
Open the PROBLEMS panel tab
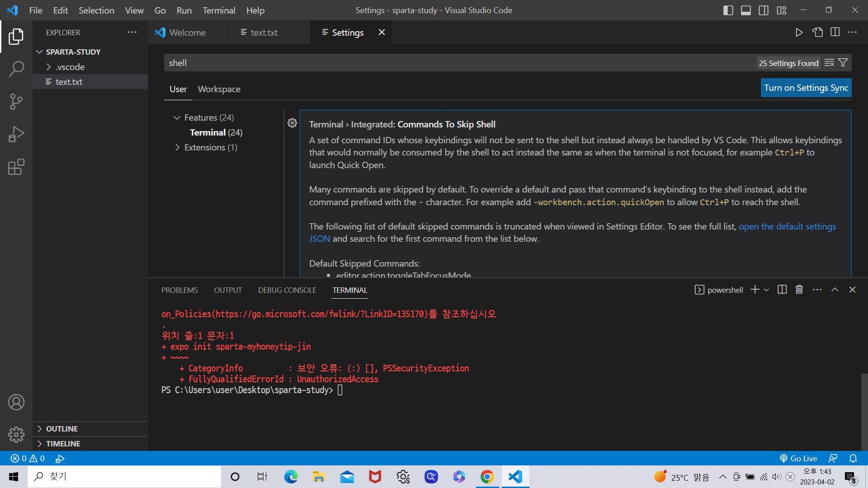tap(179, 290)
